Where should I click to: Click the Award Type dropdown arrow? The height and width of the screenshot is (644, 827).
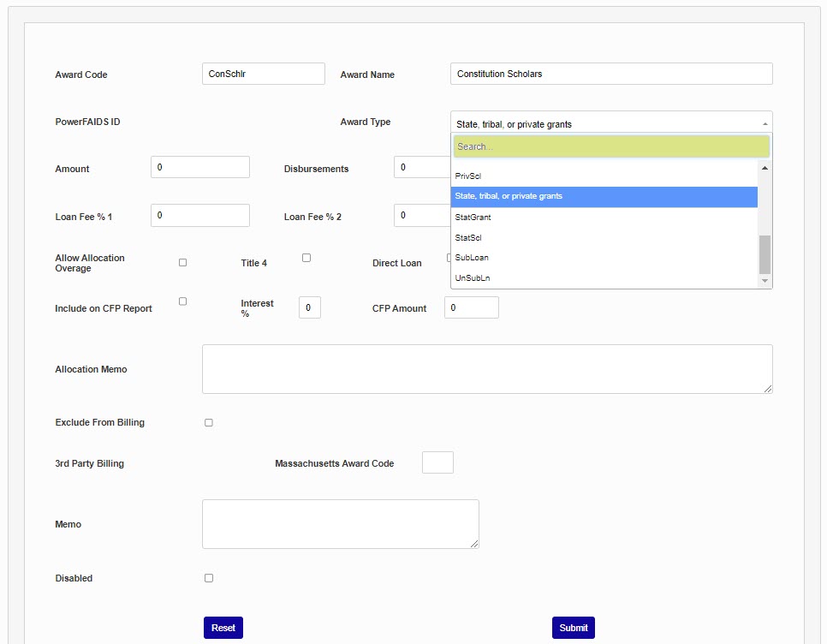(765, 124)
